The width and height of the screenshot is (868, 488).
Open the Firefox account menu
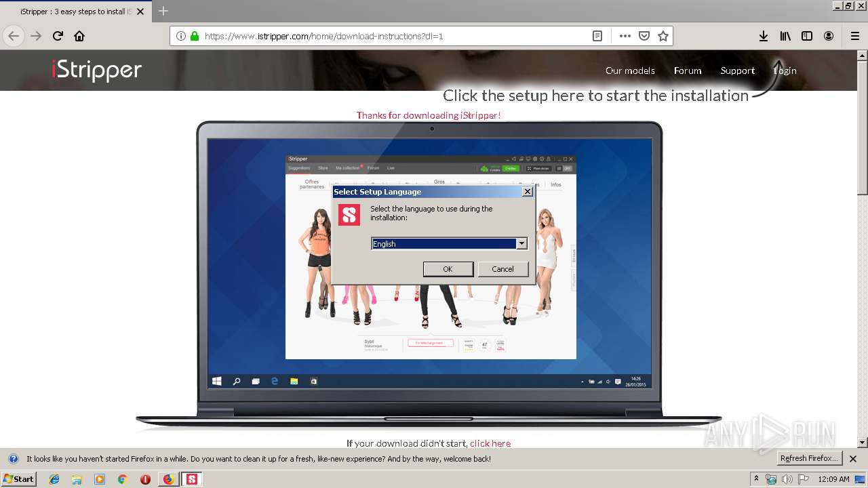pos(829,36)
